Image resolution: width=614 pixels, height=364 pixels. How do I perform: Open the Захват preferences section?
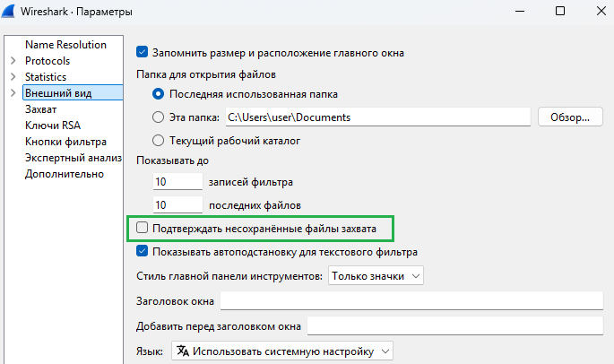click(40, 108)
